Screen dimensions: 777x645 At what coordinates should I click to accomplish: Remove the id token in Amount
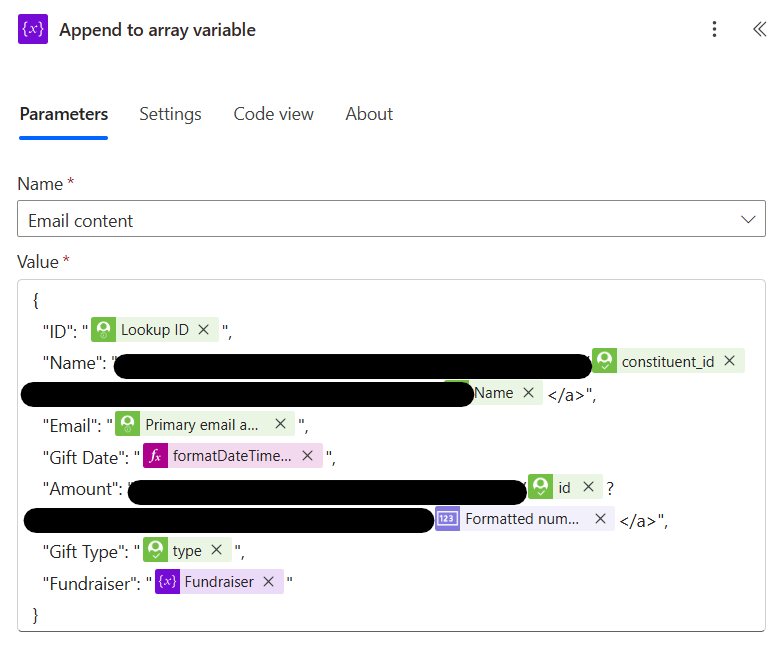point(588,486)
